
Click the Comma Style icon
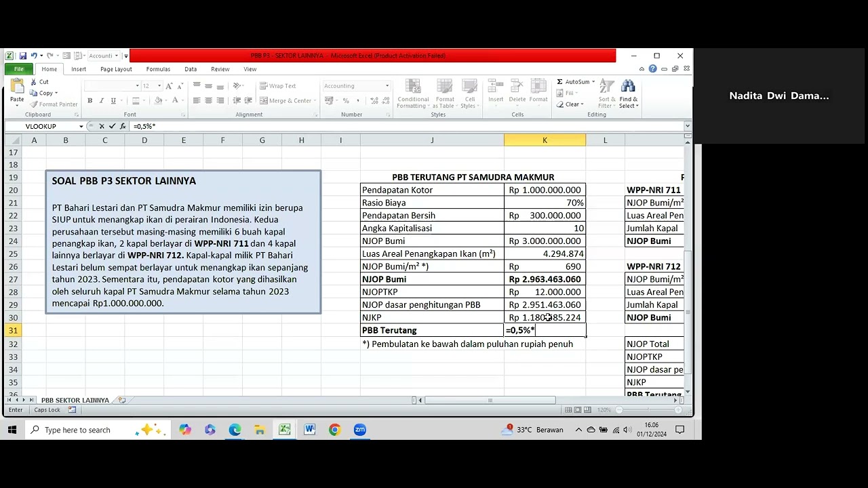[357, 100]
